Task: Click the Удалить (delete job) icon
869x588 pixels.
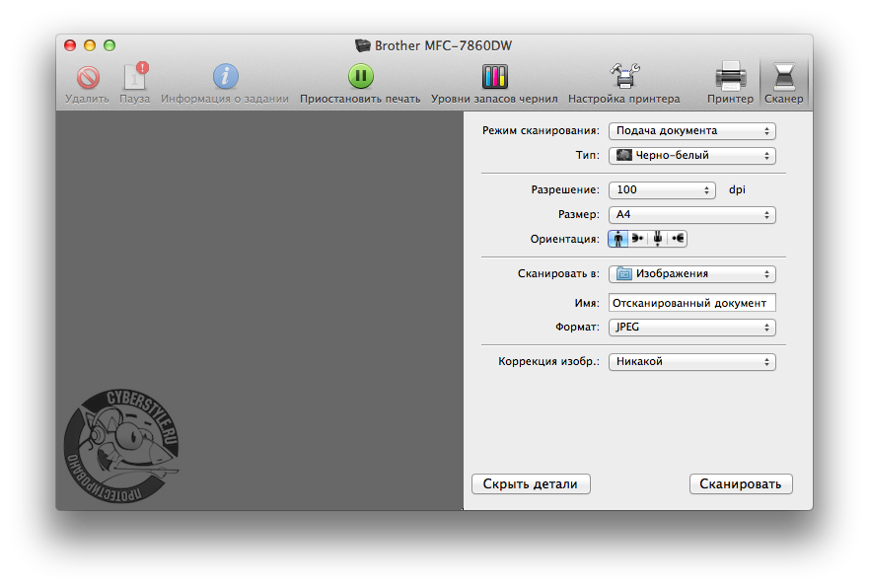Action: click(88, 78)
